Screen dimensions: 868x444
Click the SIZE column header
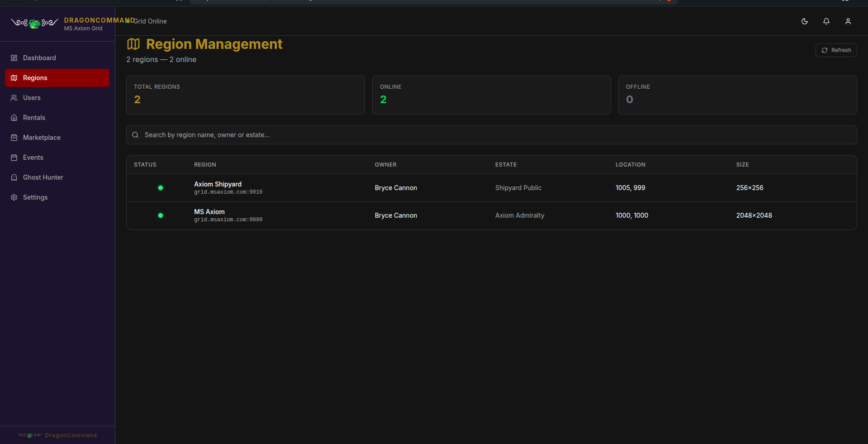coord(742,165)
